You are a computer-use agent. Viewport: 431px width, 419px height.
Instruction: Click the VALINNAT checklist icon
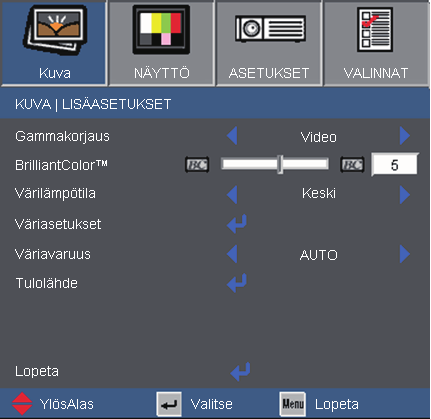click(375, 29)
